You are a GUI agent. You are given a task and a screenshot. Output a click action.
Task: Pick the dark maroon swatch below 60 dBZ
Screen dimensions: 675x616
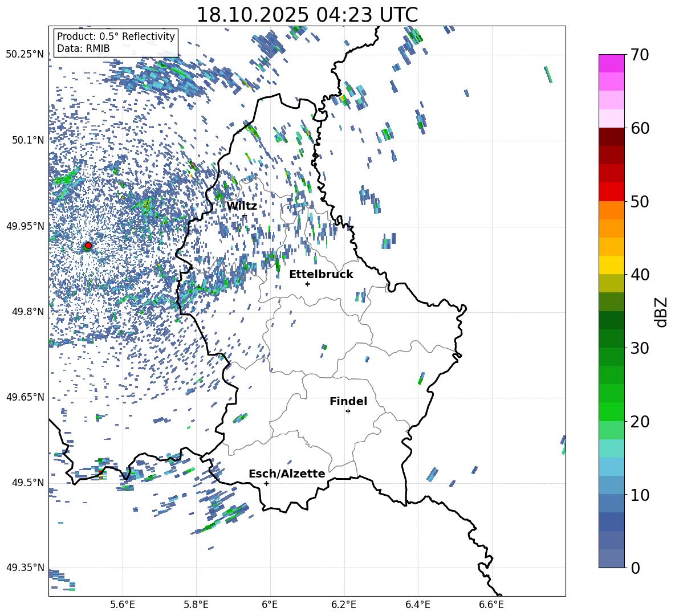(x=612, y=137)
